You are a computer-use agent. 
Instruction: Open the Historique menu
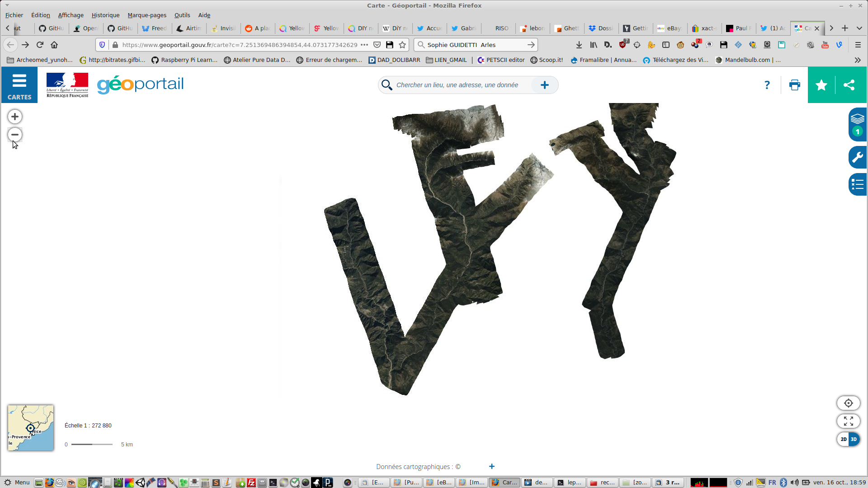pos(105,15)
